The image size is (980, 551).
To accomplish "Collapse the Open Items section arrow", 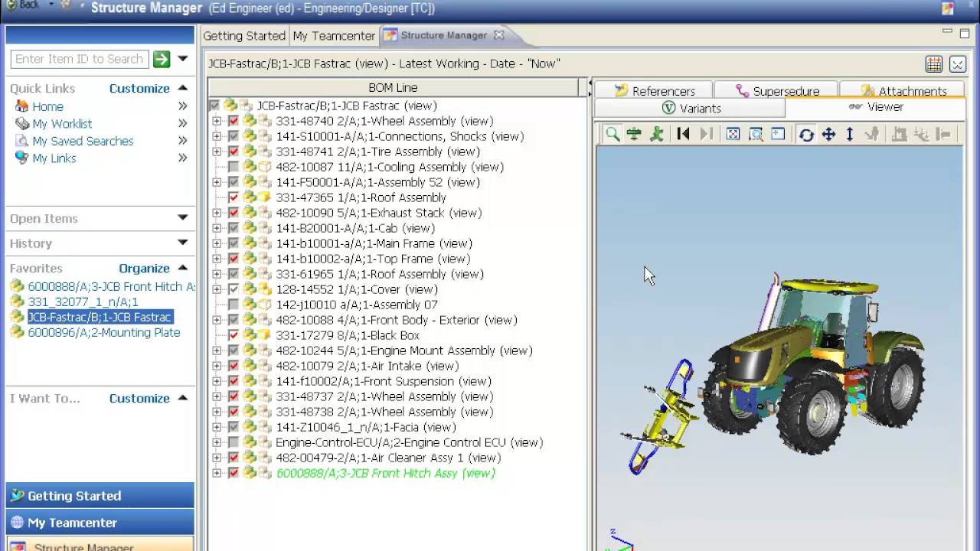I will (x=182, y=218).
